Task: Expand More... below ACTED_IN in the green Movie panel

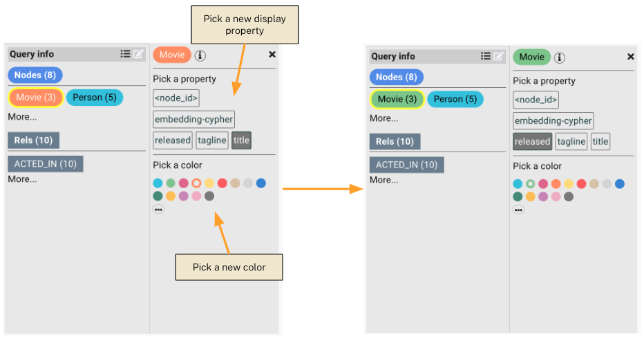Action: pyautogui.click(x=383, y=180)
